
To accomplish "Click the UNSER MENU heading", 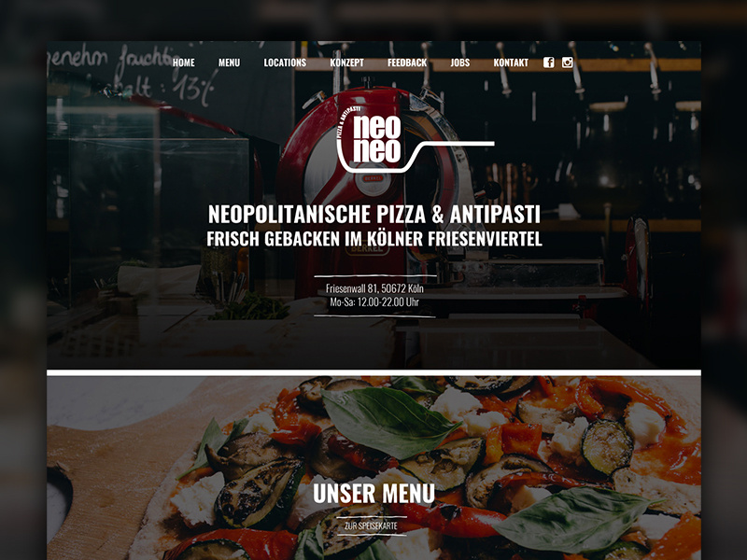I will pyautogui.click(x=374, y=494).
